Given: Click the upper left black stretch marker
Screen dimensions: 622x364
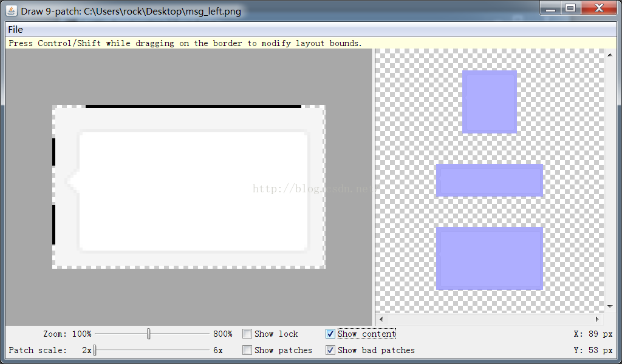Looking at the screenshot, I should click(x=54, y=152).
